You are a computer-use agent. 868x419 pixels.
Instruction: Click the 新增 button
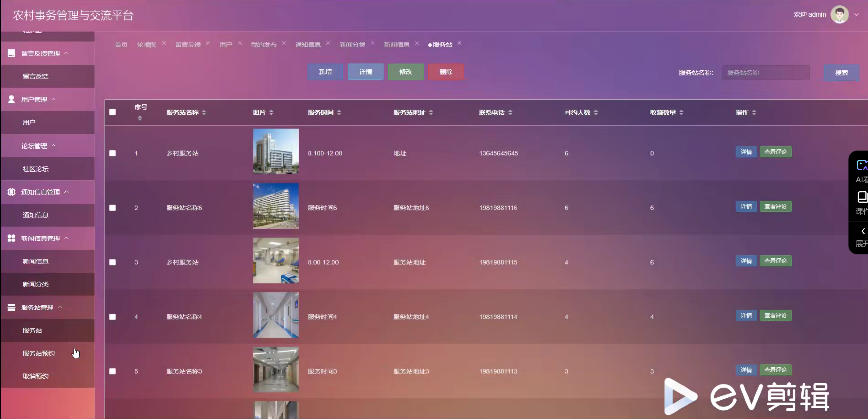(x=325, y=71)
